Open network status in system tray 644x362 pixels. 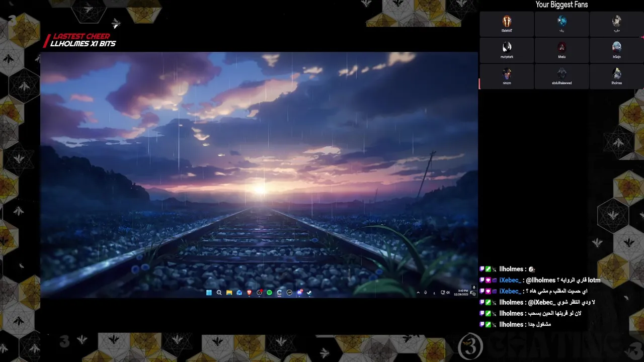coord(443,293)
